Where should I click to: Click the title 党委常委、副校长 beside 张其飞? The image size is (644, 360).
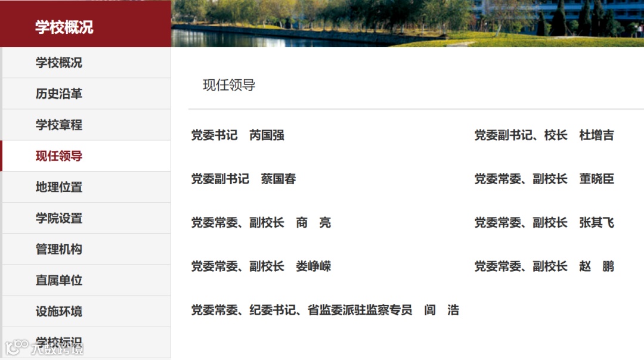(521, 222)
